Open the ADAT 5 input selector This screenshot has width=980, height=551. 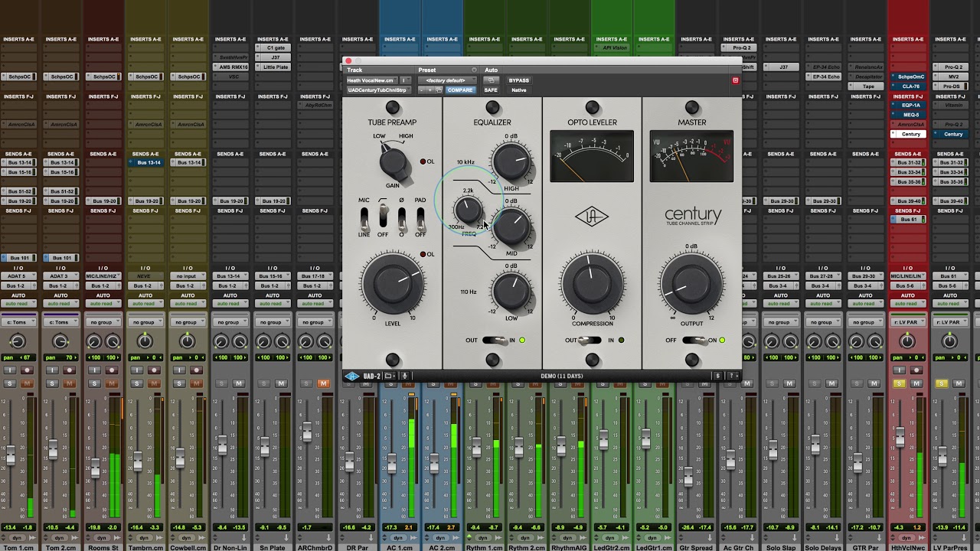click(17, 276)
